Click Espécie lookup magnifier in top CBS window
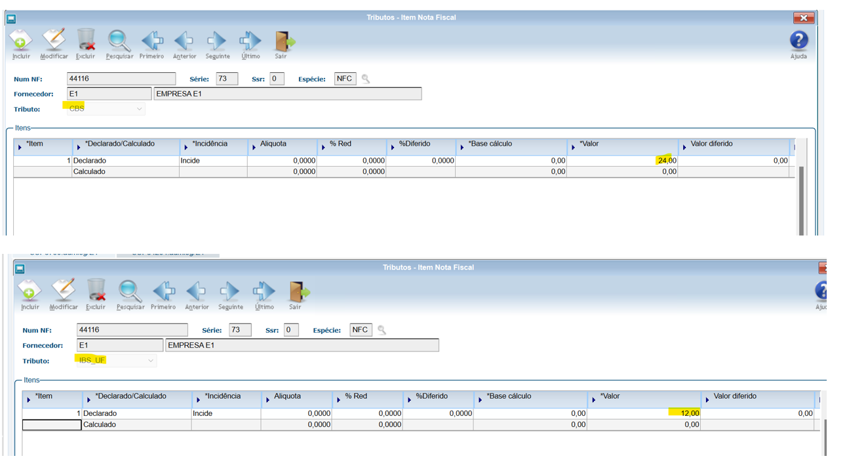Image resolution: width=868 pixels, height=471 pixels. (366, 79)
